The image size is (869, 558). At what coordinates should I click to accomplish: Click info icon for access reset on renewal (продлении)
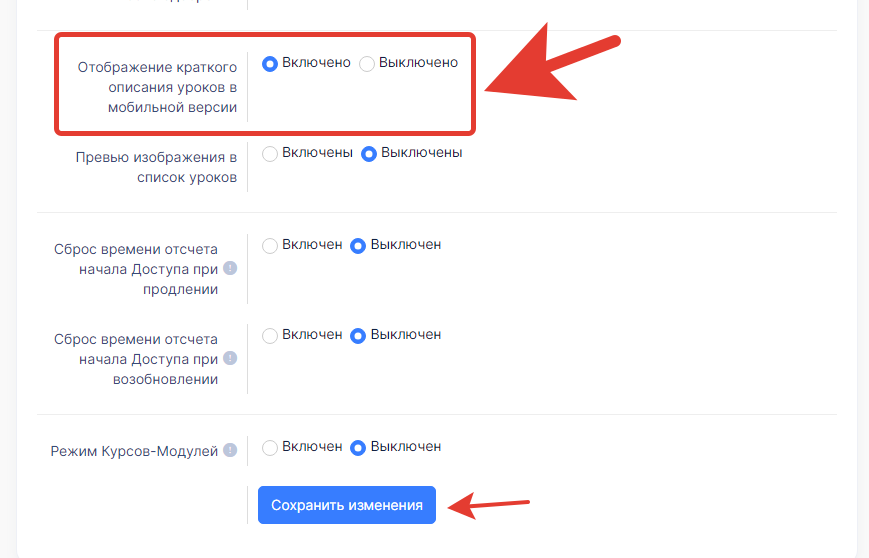tap(230, 268)
